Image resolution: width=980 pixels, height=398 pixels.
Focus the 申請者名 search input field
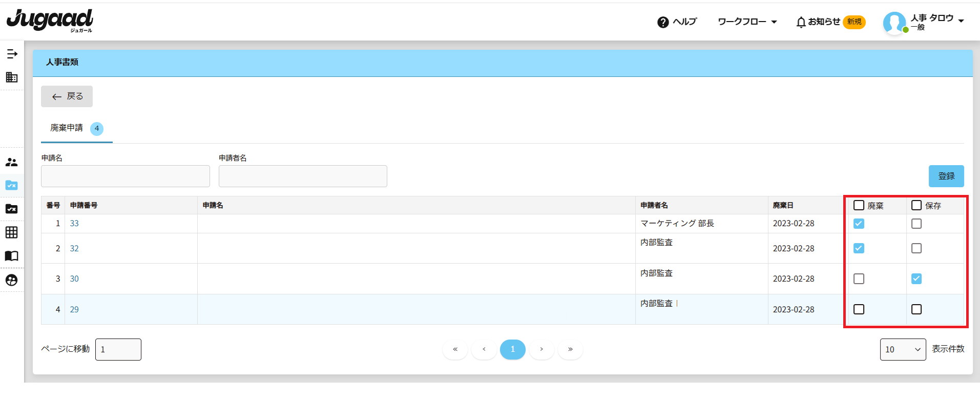pyautogui.click(x=303, y=176)
